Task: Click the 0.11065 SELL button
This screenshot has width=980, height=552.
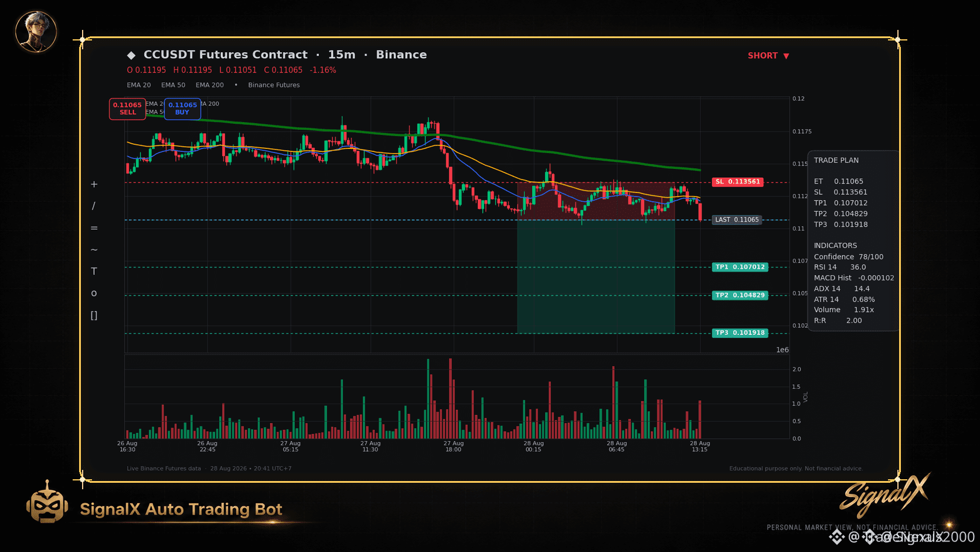Action: click(x=127, y=109)
